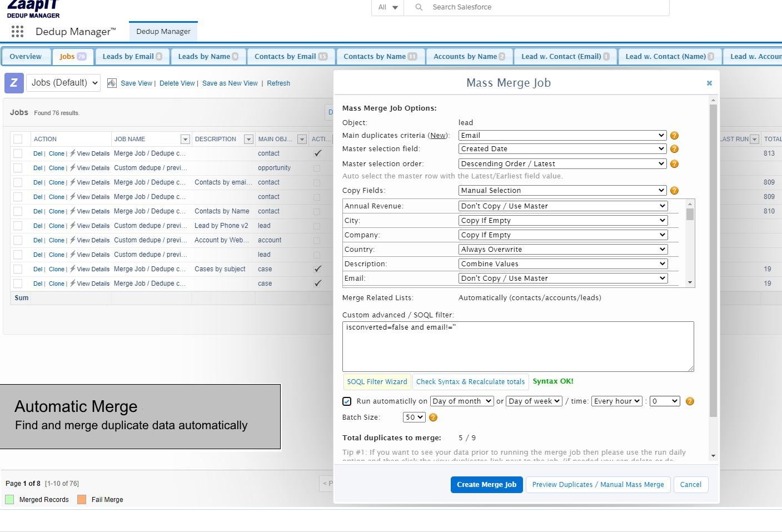Switch to the Leads by Email tab
The width and height of the screenshot is (782, 532).
coord(132,57)
